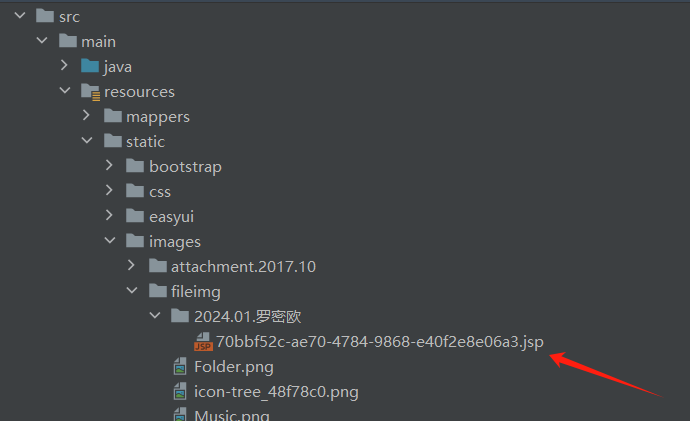Click the JSP file icon
The image size is (690, 421).
coord(203,342)
